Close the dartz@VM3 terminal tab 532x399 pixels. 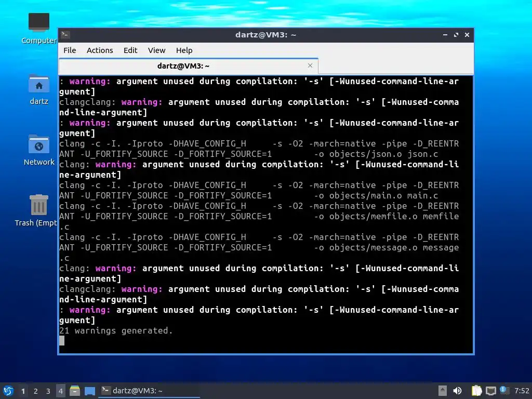tap(310, 65)
